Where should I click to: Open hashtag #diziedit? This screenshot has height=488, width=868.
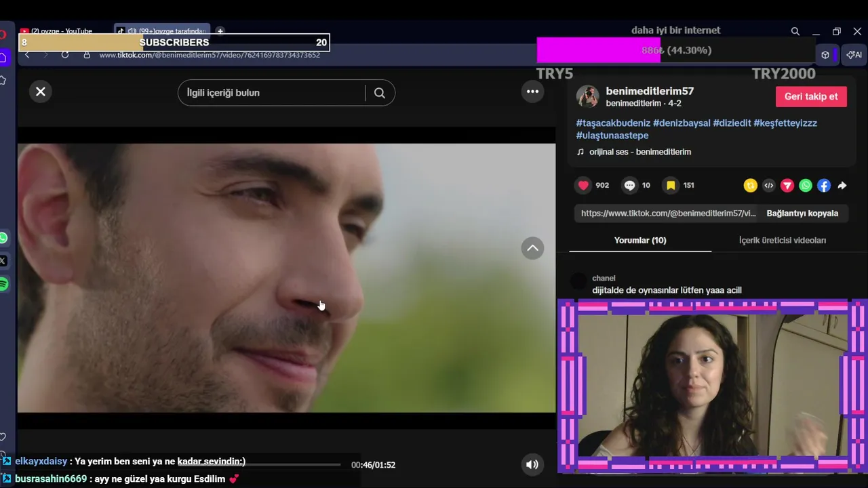732,123
